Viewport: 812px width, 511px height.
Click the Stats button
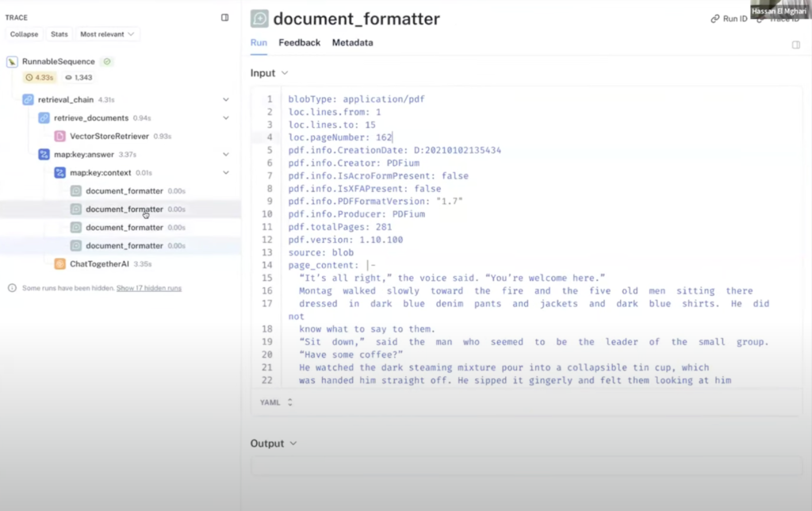coord(59,34)
